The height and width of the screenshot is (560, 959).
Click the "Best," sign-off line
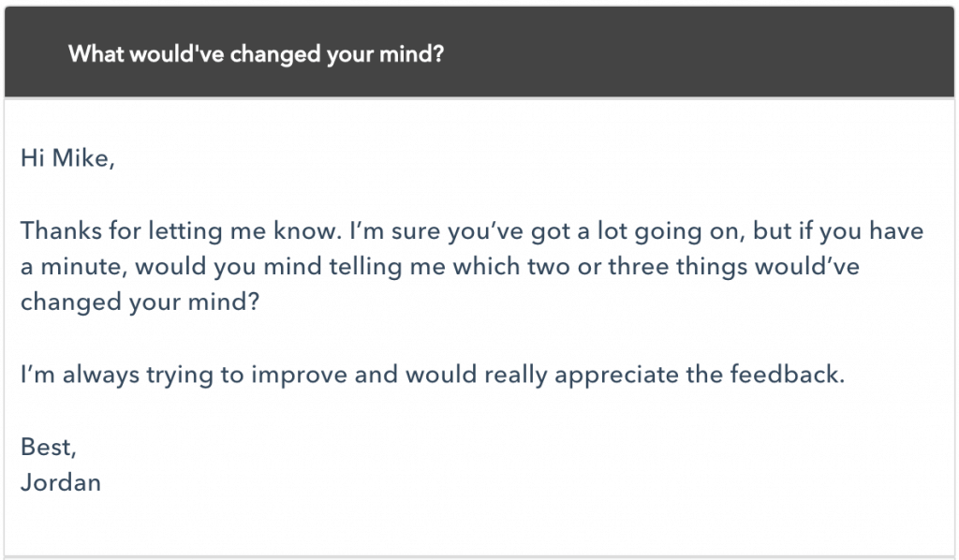coord(49,447)
